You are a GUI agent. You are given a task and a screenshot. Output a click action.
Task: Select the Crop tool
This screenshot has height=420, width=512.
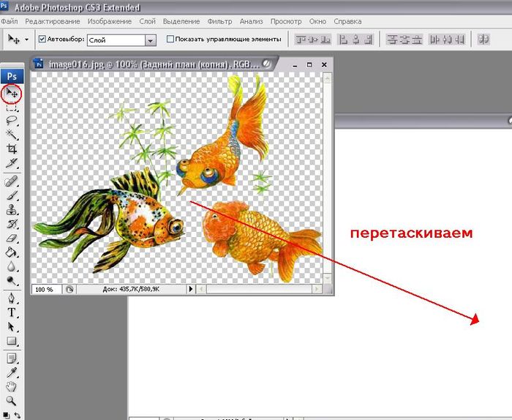(12, 149)
